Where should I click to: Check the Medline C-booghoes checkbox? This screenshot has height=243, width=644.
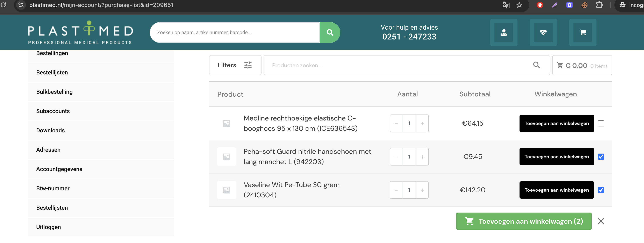[x=601, y=123]
